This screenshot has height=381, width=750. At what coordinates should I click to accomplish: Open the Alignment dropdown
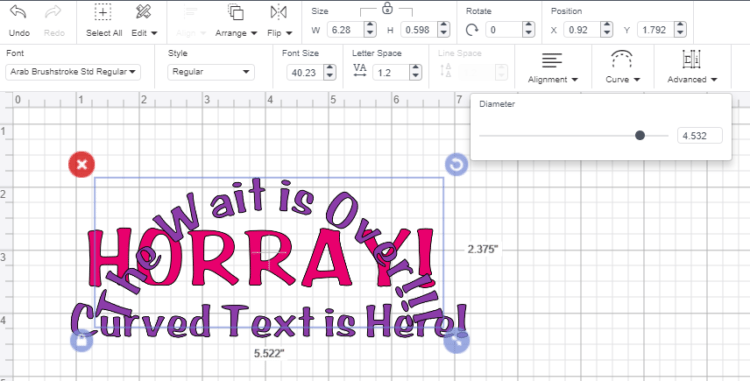[x=553, y=80]
